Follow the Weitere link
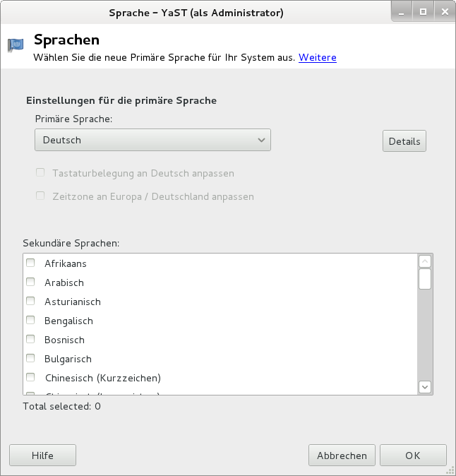 click(318, 58)
